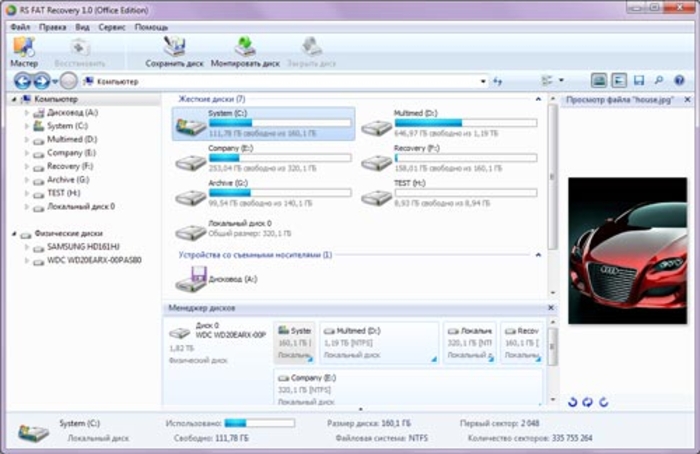Open the Сервис menu
Image resolution: width=700 pixels, height=454 pixels.
click(111, 27)
